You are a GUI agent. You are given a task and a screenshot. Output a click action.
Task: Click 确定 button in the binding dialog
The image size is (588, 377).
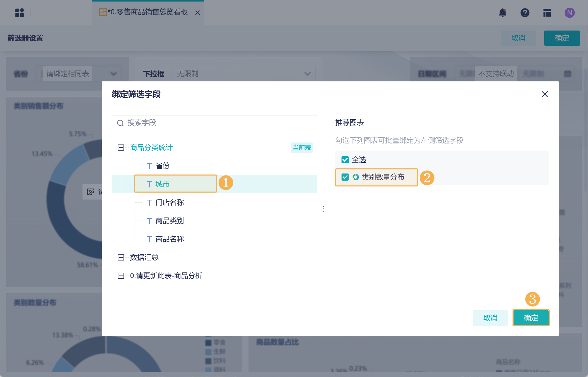531,318
